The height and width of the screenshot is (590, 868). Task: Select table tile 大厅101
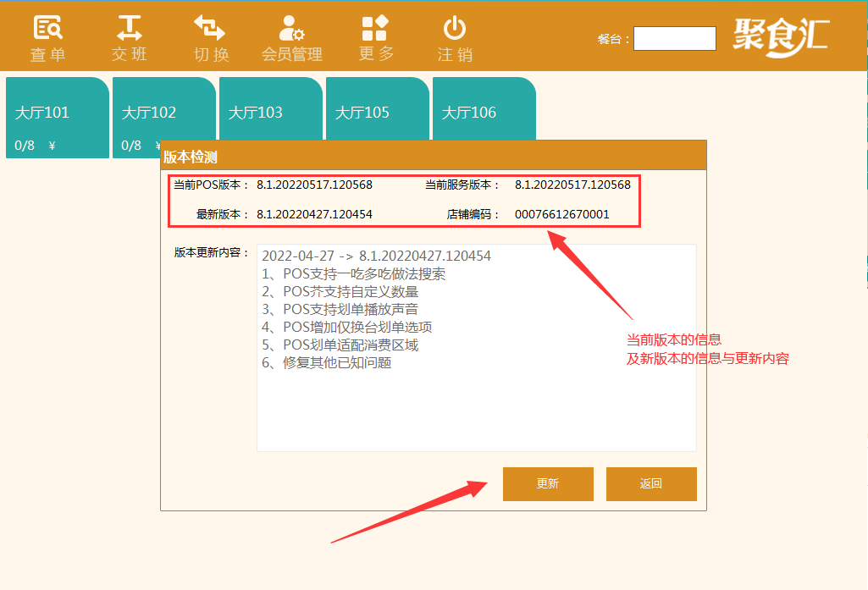click(x=58, y=117)
